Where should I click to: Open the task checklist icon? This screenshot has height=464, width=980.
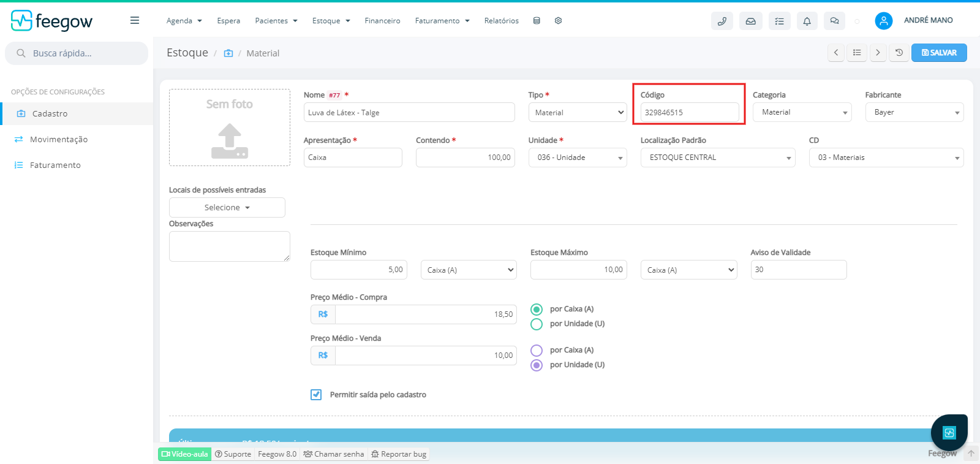(x=779, y=21)
